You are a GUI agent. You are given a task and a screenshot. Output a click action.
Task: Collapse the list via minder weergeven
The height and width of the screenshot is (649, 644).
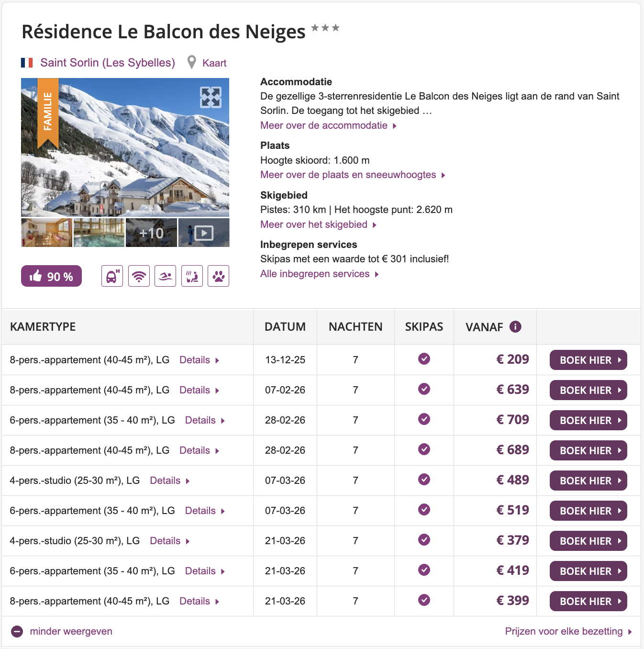(x=70, y=631)
